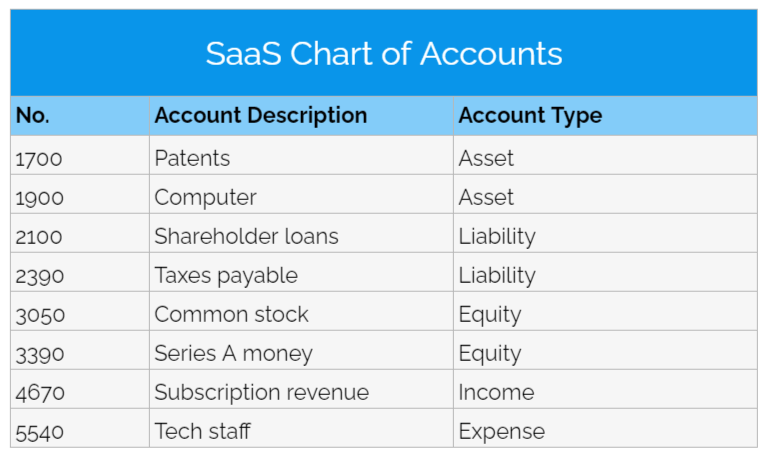Screen dimensions: 765x457
Task: Click the Subscription revenue cell
Action: [x=261, y=392]
